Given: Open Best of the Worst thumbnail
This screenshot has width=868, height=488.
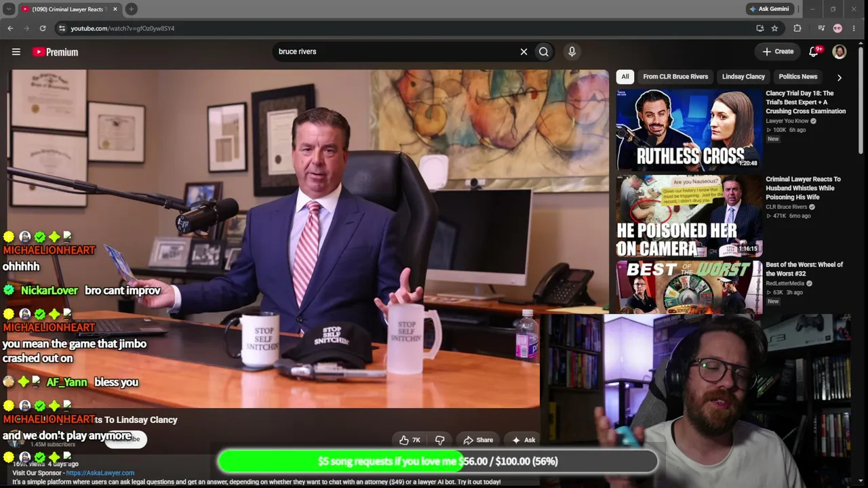Looking at the screenshot, I should tap(689, 288).
